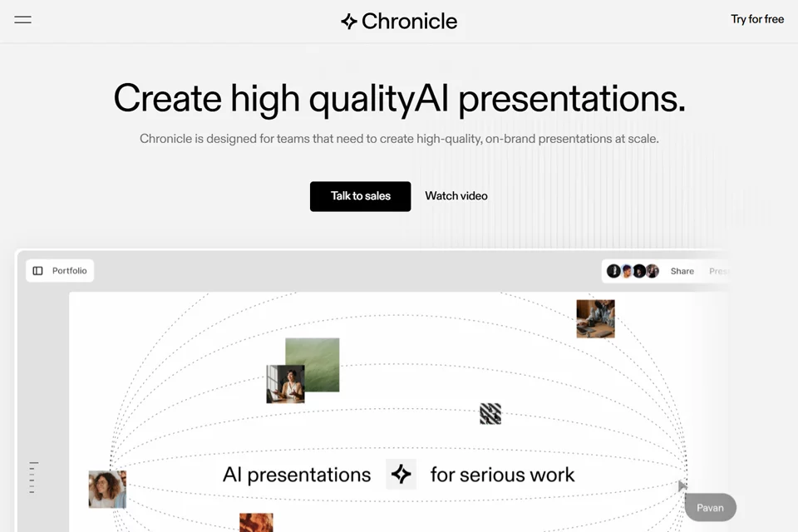Screen dimensions: 798x532
Task: Select the woman at desk photo
Action: (x=285, y=384)
